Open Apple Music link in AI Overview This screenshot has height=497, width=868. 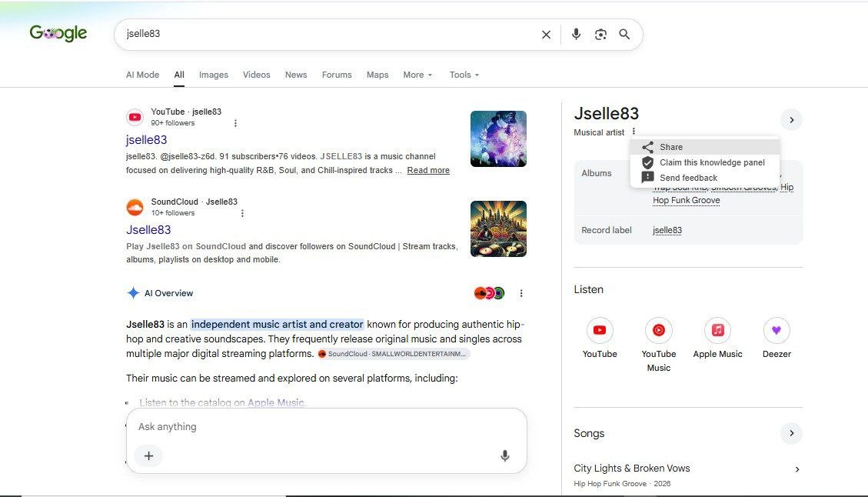[276, 403]
